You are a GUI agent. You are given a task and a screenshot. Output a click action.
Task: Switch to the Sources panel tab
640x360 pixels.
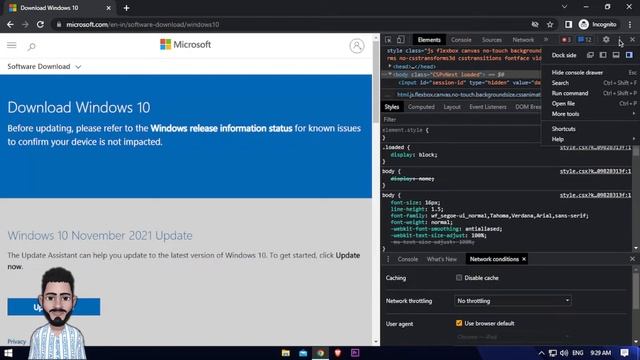coord(491,40)
